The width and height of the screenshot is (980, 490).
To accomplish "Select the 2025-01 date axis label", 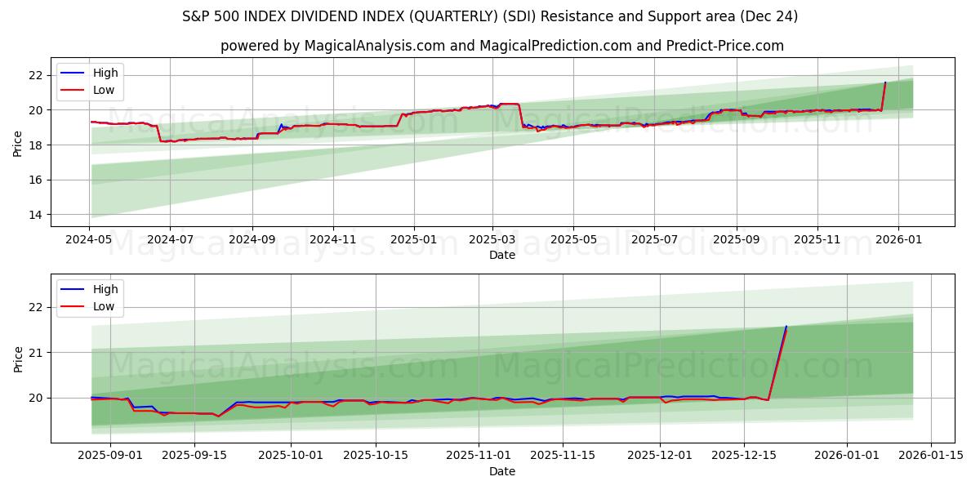I will tap(415, 238).
